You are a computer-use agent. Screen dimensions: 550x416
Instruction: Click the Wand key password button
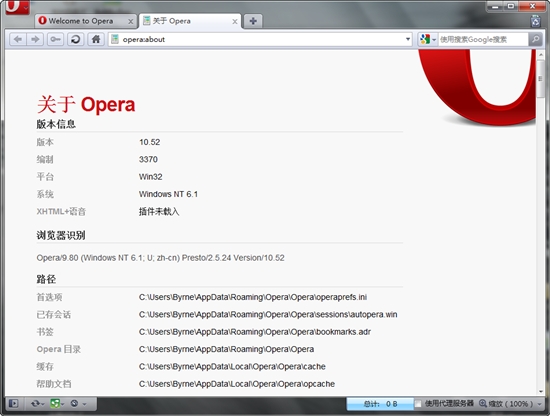[x=55, y=39]
